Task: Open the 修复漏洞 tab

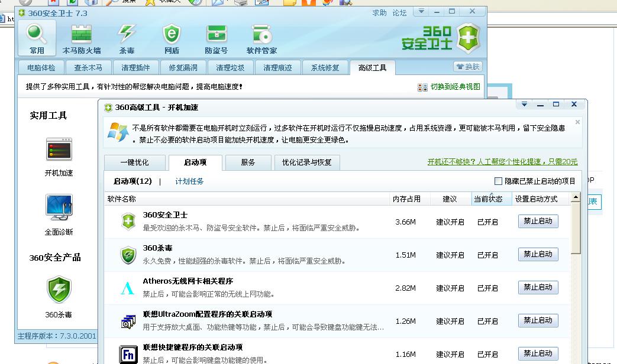Action: [183, 67]
